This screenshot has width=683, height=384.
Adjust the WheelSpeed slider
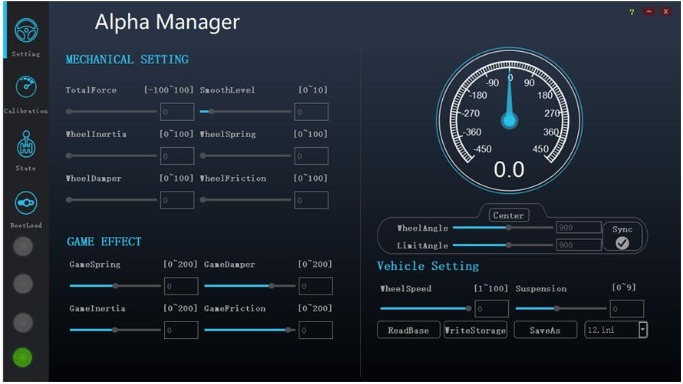426,308
